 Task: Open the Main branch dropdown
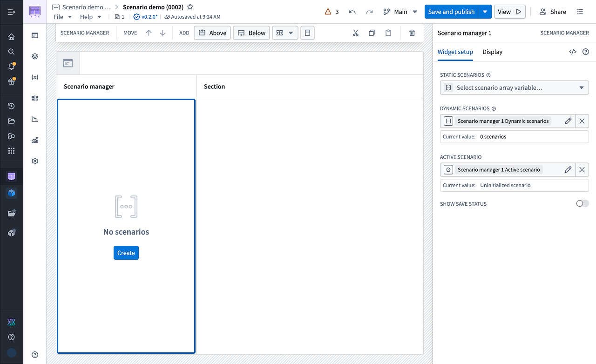(400, 12)
